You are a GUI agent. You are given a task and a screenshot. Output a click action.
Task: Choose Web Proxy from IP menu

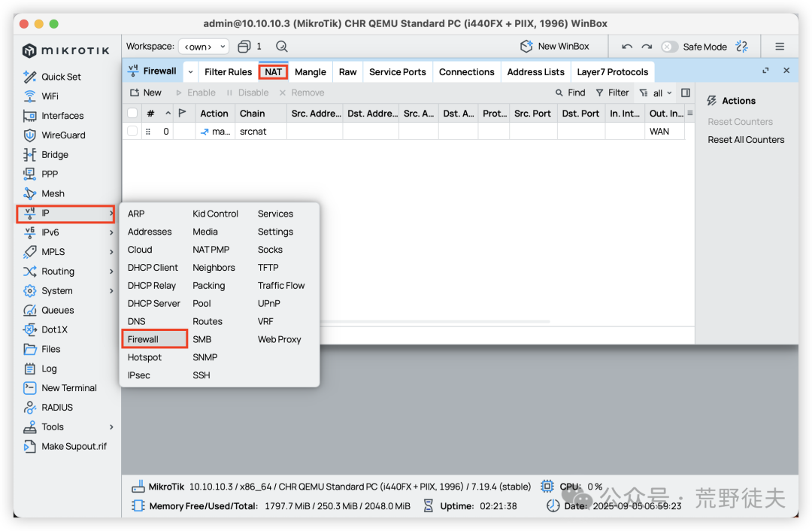279,339
